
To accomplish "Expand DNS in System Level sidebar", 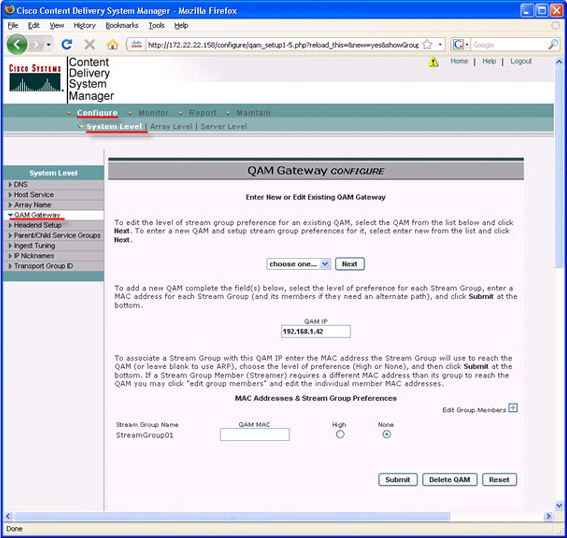I will click(53, 184).
